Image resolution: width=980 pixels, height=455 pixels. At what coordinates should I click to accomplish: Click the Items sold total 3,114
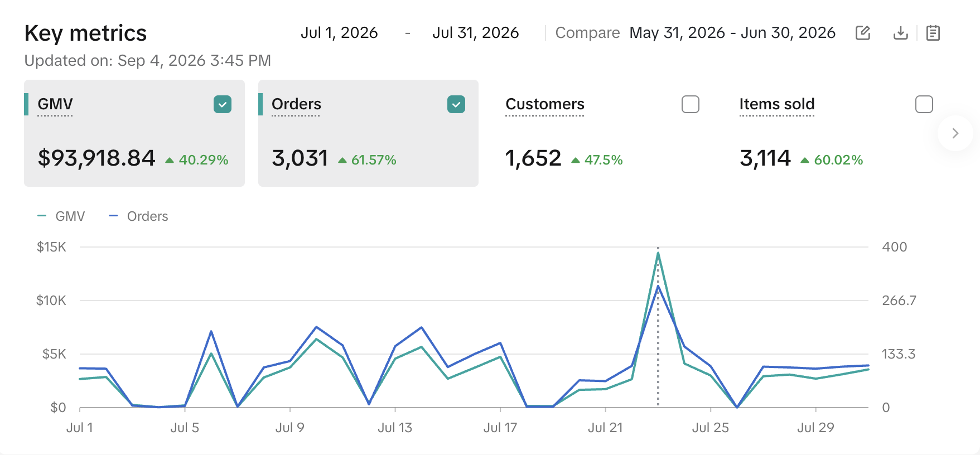(x=765, y=158)
